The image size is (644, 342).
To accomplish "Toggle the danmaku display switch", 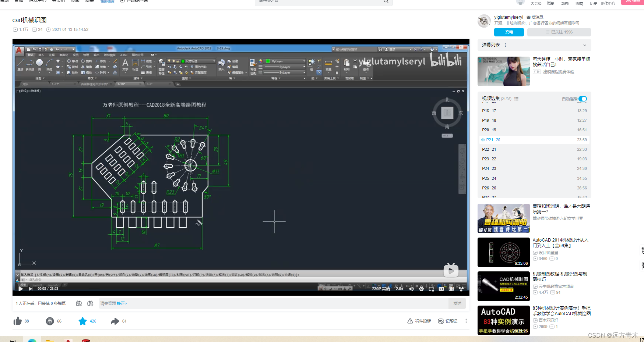I will tap(79, 303).
